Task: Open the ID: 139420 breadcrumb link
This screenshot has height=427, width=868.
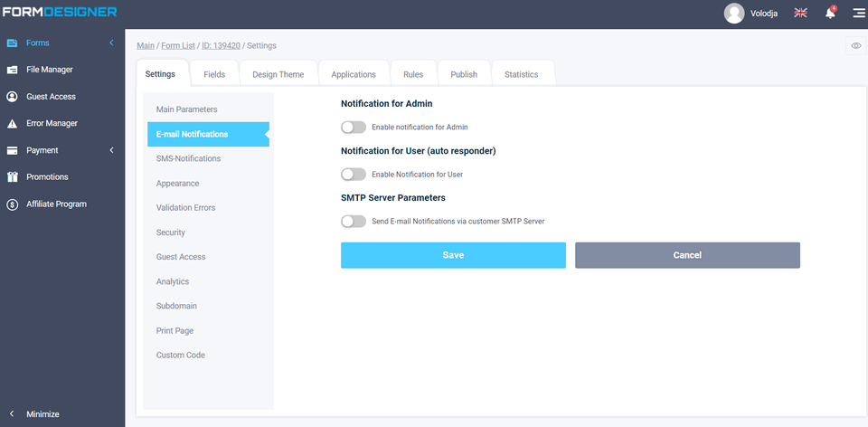Action: 221,45
